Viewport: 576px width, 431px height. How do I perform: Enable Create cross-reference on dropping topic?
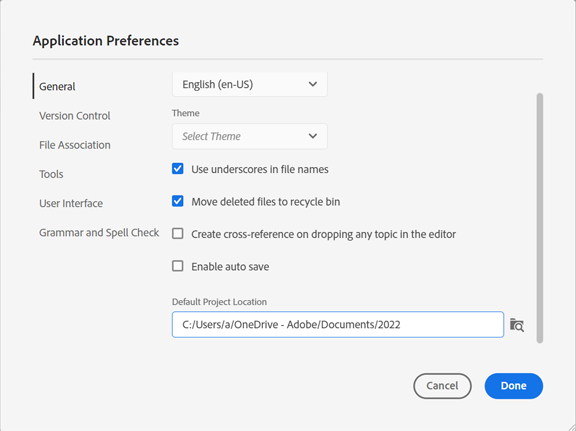point(178,234)
